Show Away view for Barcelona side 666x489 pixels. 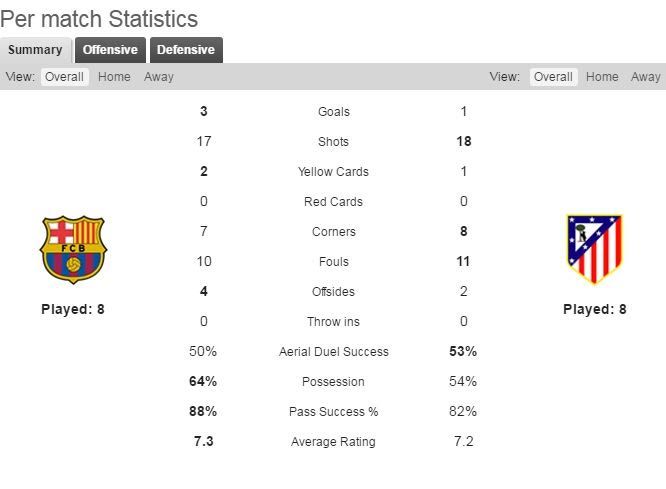158,77
